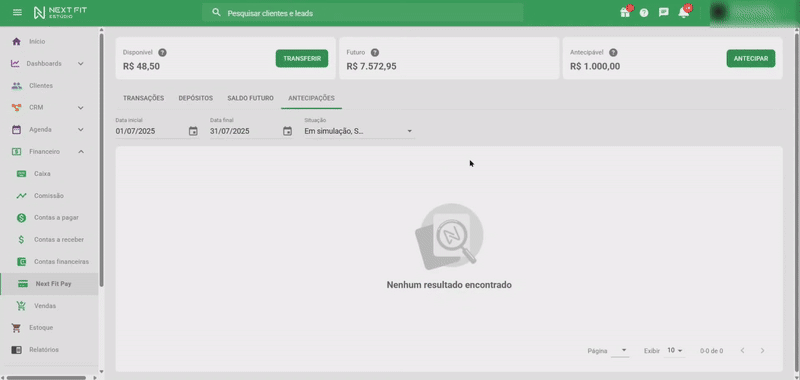
Task: Click the Clientes people icon
Action: point(16,86)
